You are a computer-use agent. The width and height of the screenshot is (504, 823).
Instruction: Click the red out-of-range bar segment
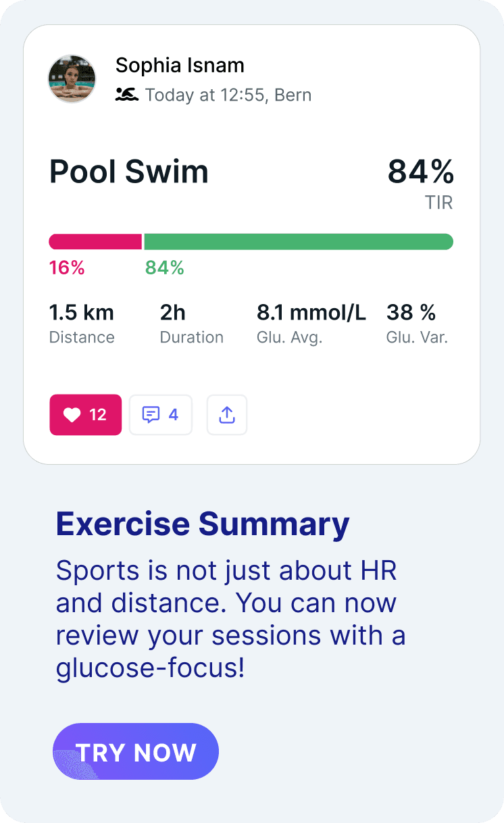coord(95,241)
